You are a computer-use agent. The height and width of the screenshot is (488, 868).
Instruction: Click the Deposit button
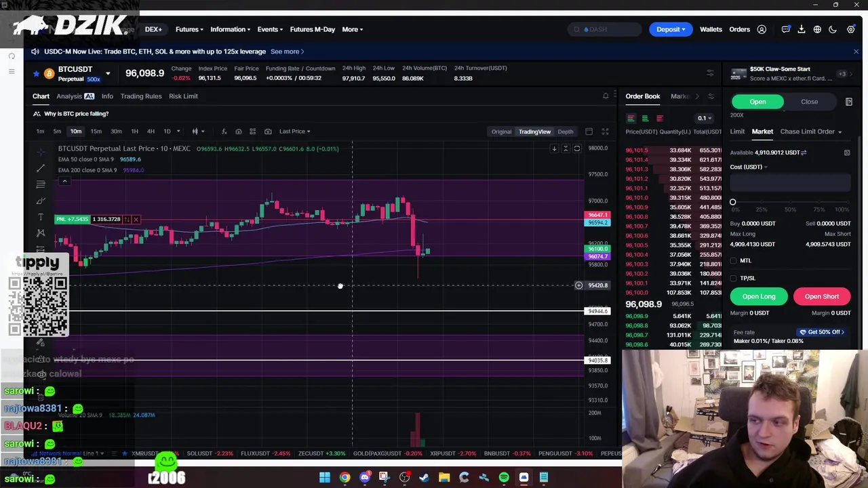(671, 29)
